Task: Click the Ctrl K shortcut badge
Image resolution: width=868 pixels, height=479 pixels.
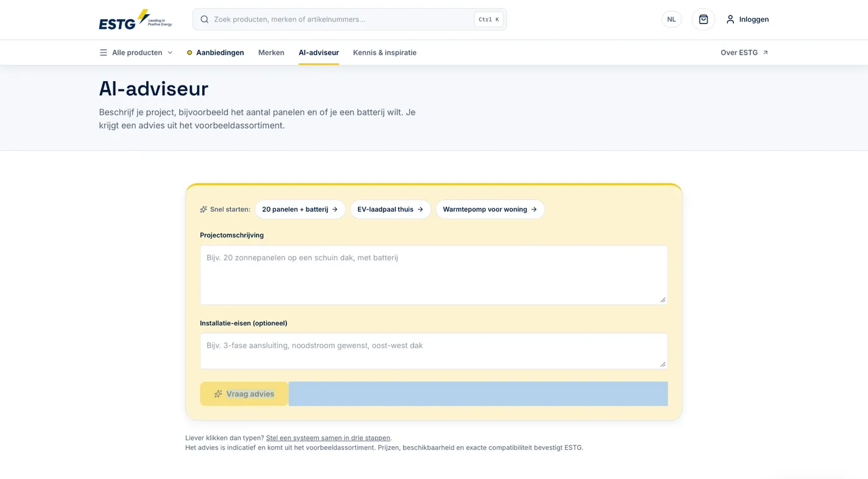Action: click(489, 19)
